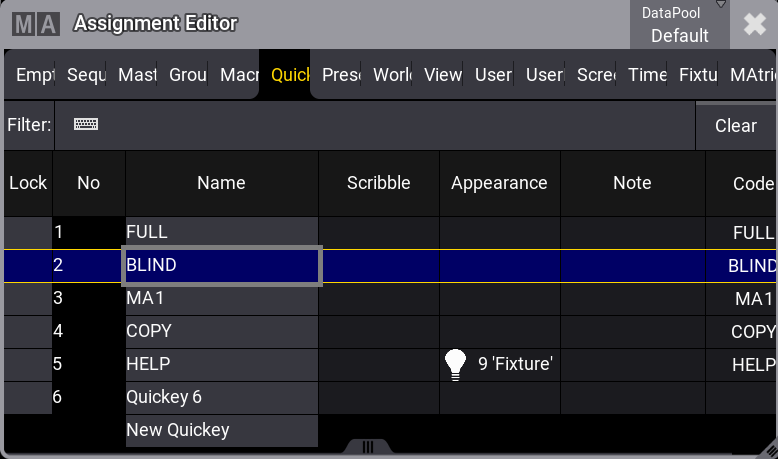The width and height of the screenshot is (778, 459).
Task: Toggle Lock cell for HELP row
Action: click(28, 365)
